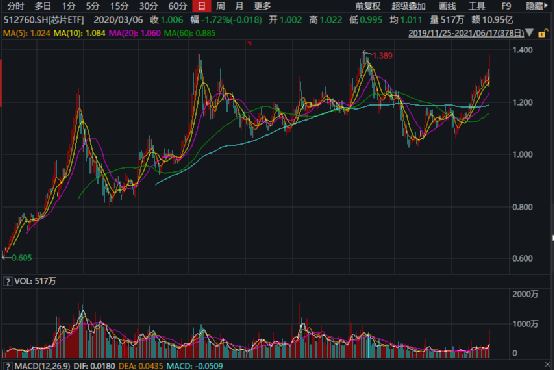Open the 超级叠加 overlay tool
This screenshot has width=554, height=370.
click(408, 6)
